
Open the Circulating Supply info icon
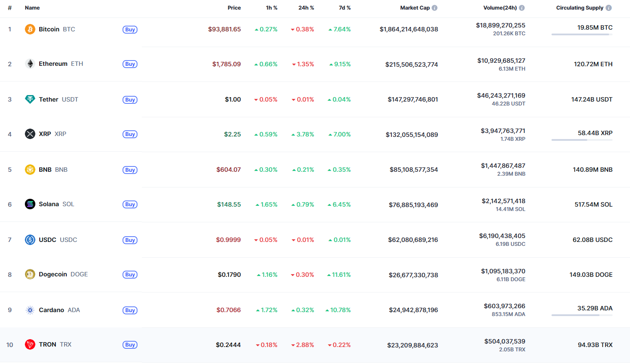click(609, 8)
